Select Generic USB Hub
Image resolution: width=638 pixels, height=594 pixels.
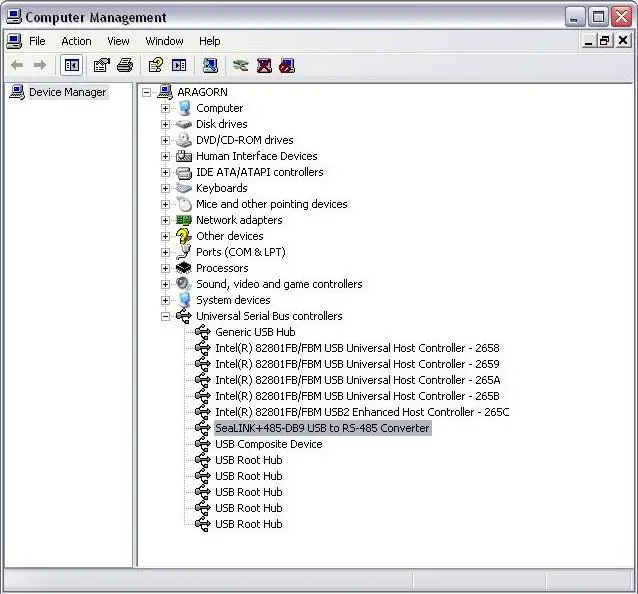click(x=255, y=332)
